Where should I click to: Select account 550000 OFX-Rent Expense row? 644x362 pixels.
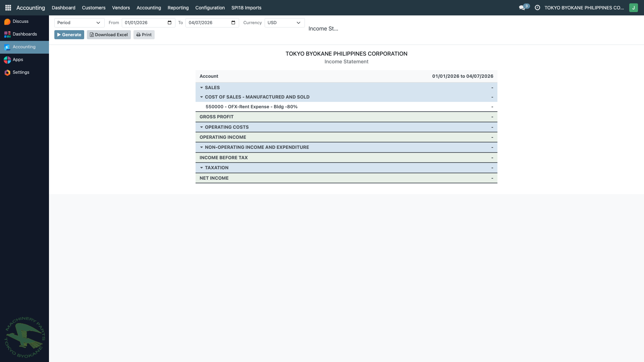pos(252,107)
